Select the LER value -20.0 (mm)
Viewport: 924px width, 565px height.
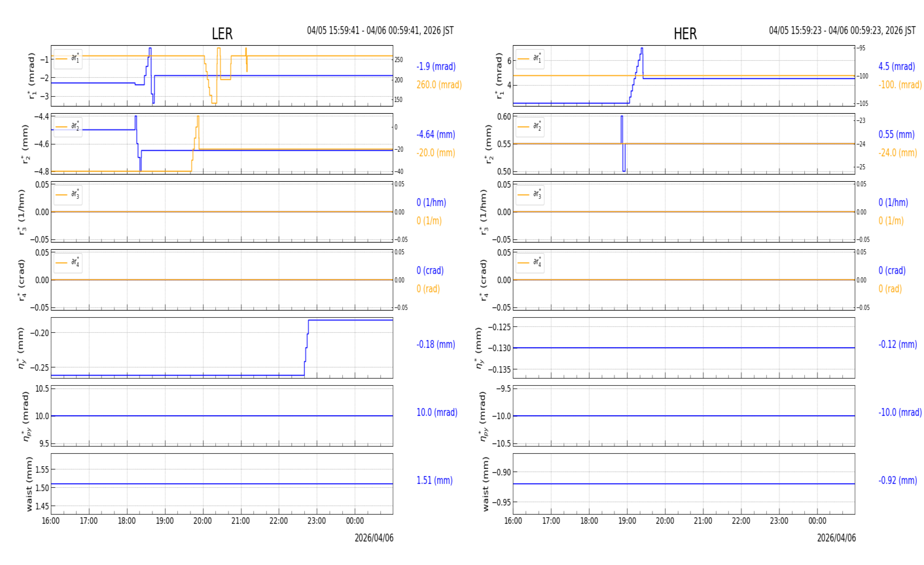(436, 153)
